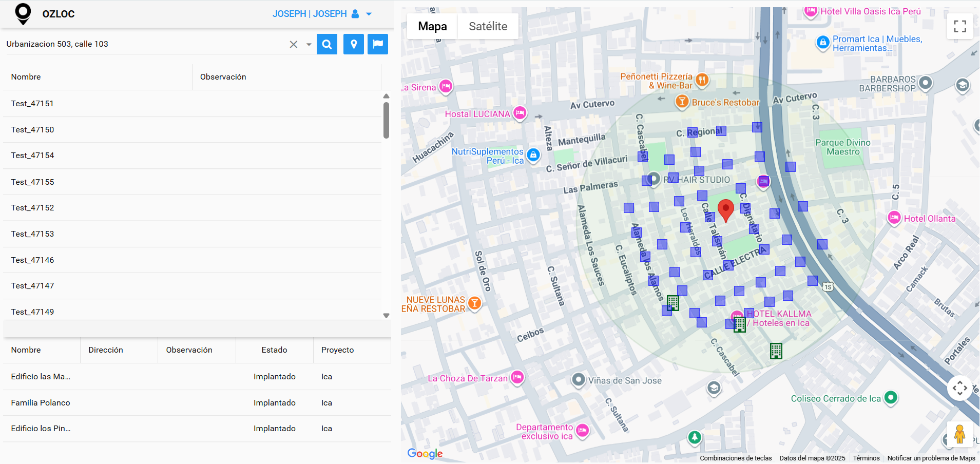The width and height of the screenshot is (980, 464).
Task: Sort lower table by Estado column
Action: (x=275, y=350)
